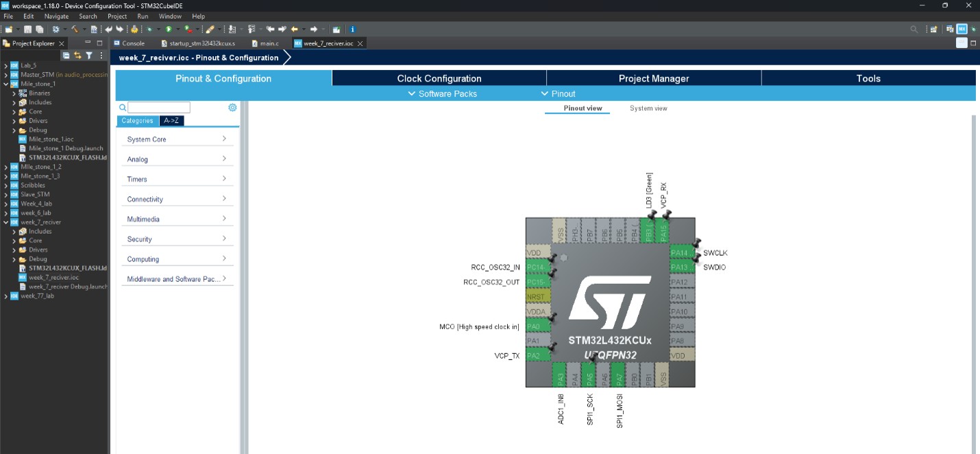Switch to the Clock Configuration tab
Screen dimensions: 980x454
click(439, 78)
